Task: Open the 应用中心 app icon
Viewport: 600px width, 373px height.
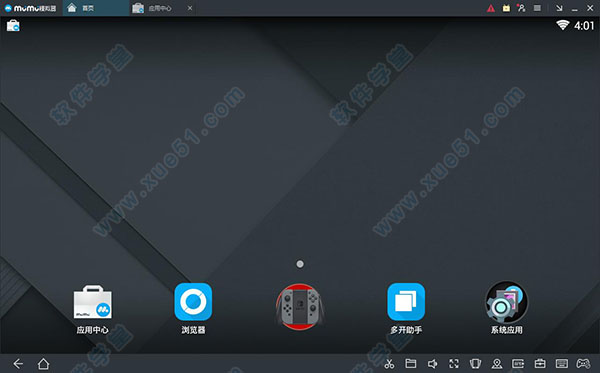Action: [x=93, y=302]
